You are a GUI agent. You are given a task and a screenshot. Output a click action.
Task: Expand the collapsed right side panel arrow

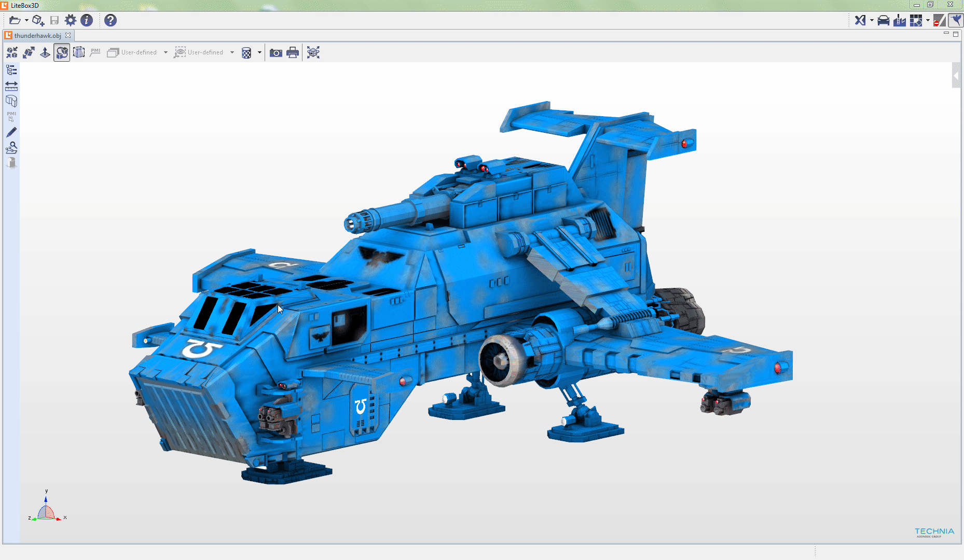(956, 76)
